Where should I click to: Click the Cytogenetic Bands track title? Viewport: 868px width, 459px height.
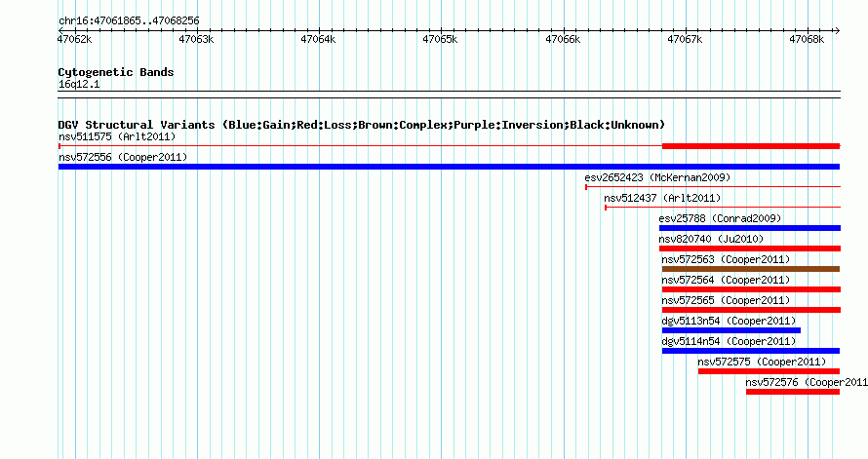[116, 72]
